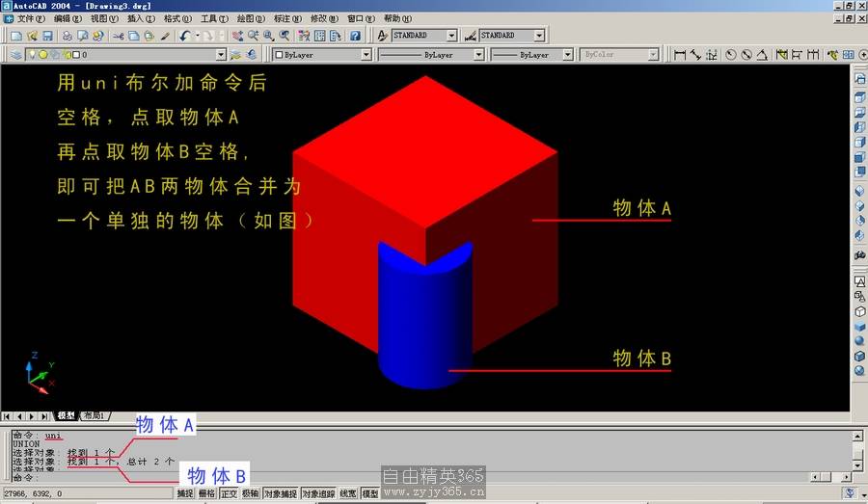868x504 pixels.
Task: Toggle 栅格 (Grid) display in status bar
Action: click(206, 493)
